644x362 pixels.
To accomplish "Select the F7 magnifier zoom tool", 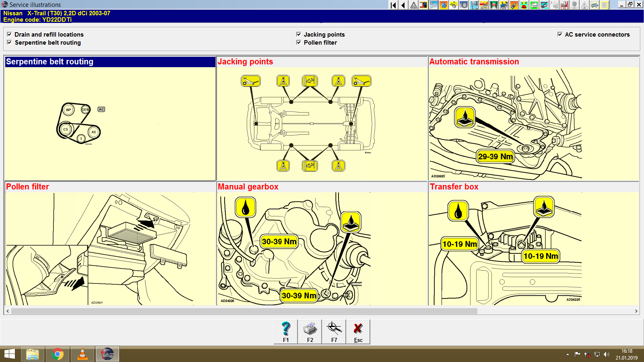I will pyautogui.click(x=334, y=331).
